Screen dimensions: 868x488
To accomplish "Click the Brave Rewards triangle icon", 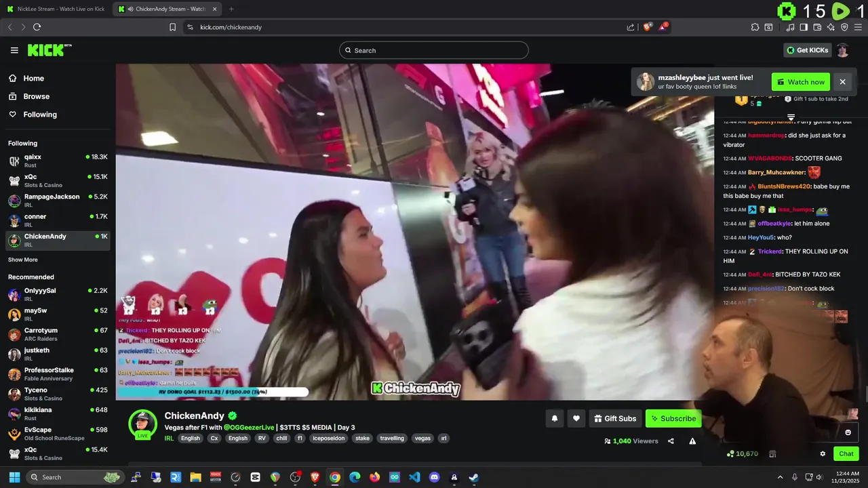I will tap(663, 27).
